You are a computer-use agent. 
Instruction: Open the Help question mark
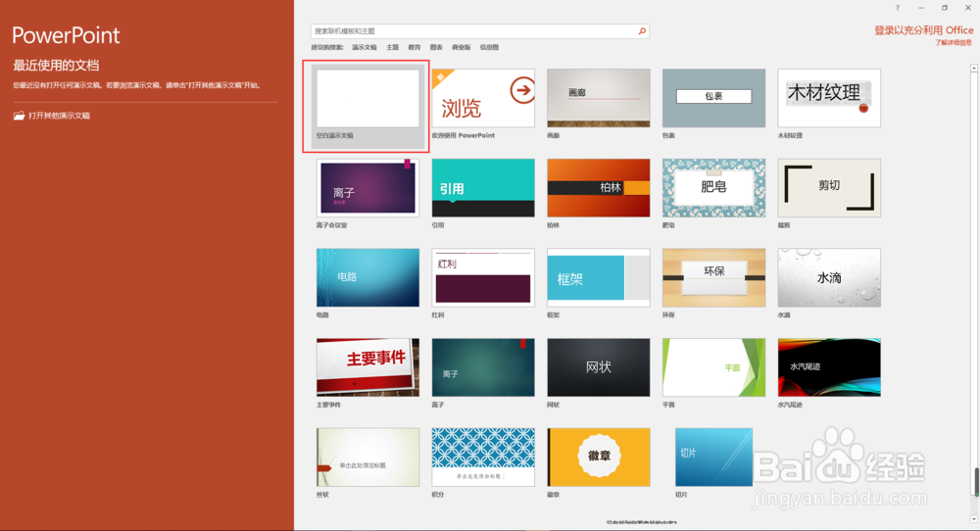[x=898, y=8]
